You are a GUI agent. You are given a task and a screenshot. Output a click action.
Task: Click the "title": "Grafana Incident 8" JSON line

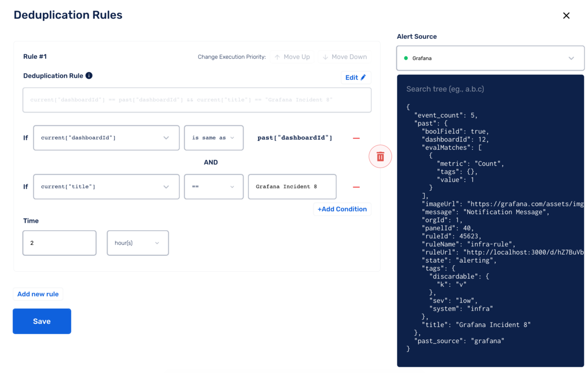476,325
